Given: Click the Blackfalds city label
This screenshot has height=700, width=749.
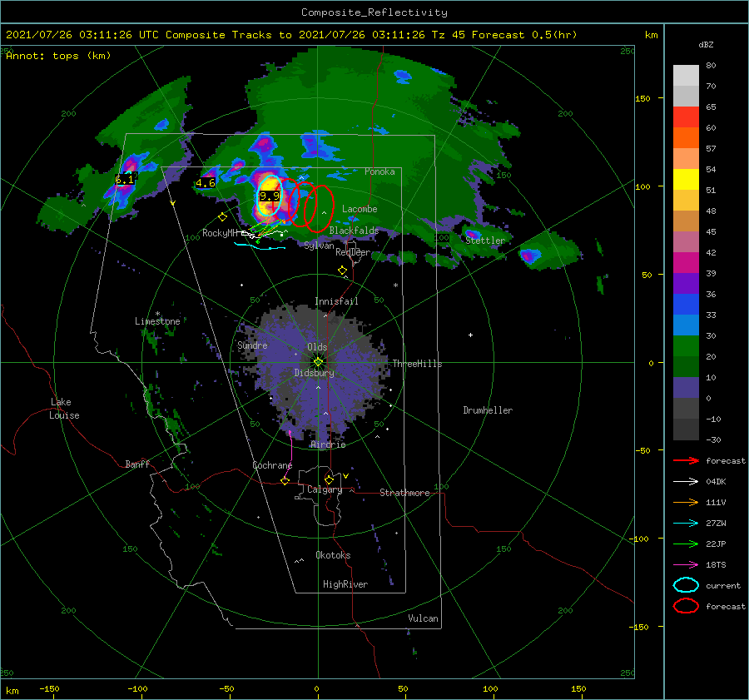Looking at the screenshot, I should (354, 231).
